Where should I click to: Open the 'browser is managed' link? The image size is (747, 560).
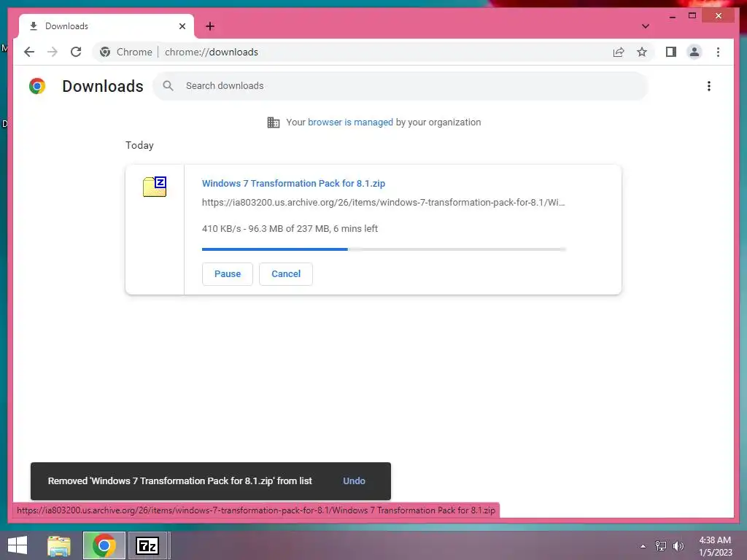[x=350, y=122]
